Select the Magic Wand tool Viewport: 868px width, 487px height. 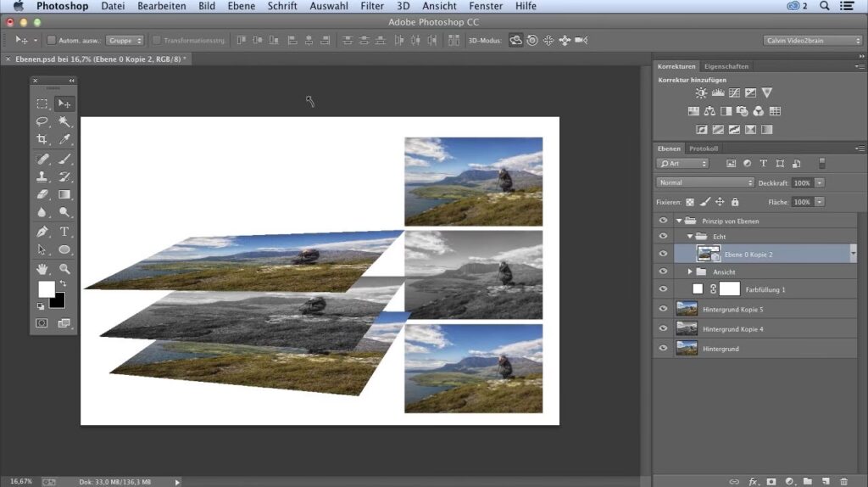(x=64, y=121)
